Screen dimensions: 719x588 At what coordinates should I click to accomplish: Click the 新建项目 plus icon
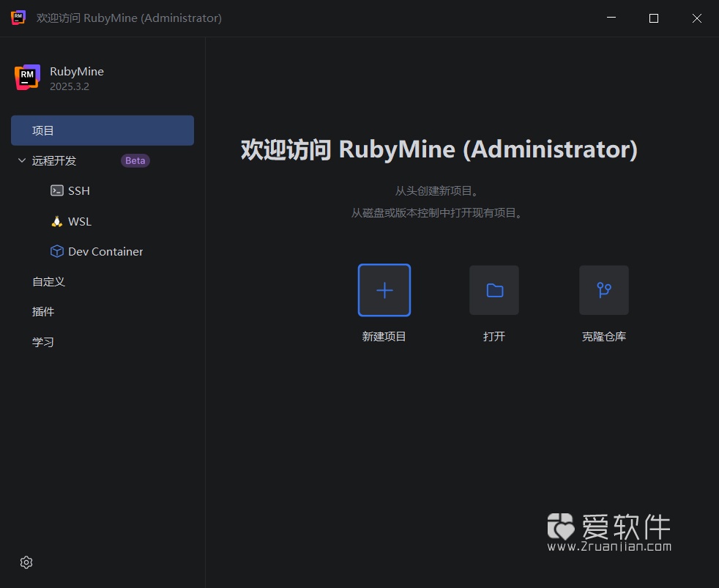[384, 290]
